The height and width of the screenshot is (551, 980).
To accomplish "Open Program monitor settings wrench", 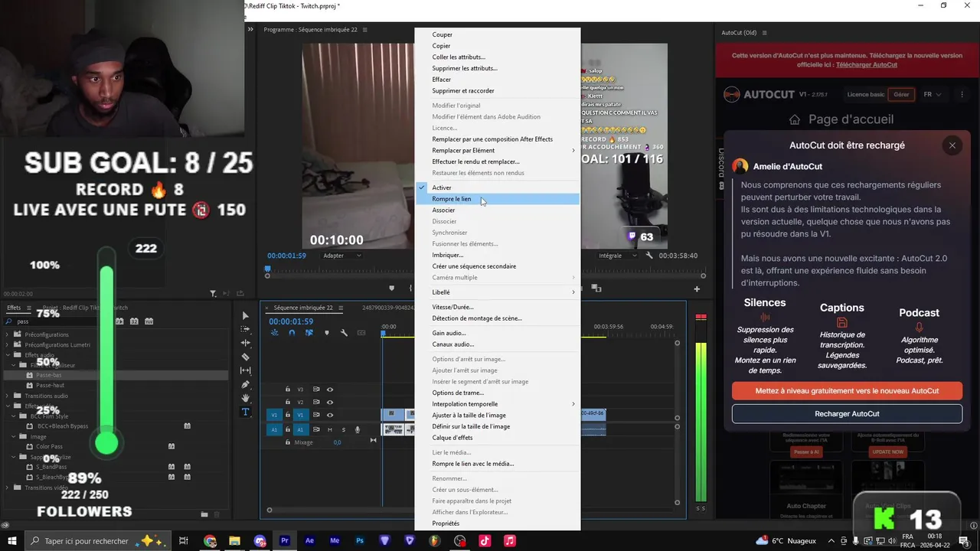I will click(649, 256).
